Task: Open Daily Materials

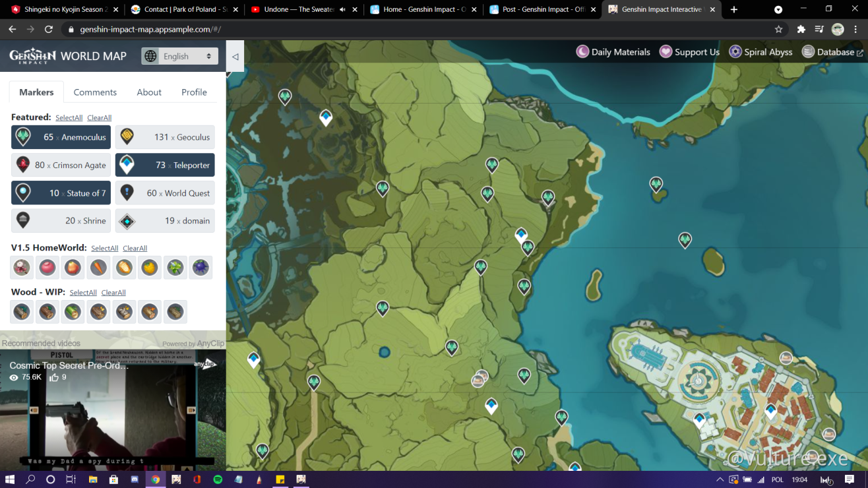Action: click(x=613, y=52)
